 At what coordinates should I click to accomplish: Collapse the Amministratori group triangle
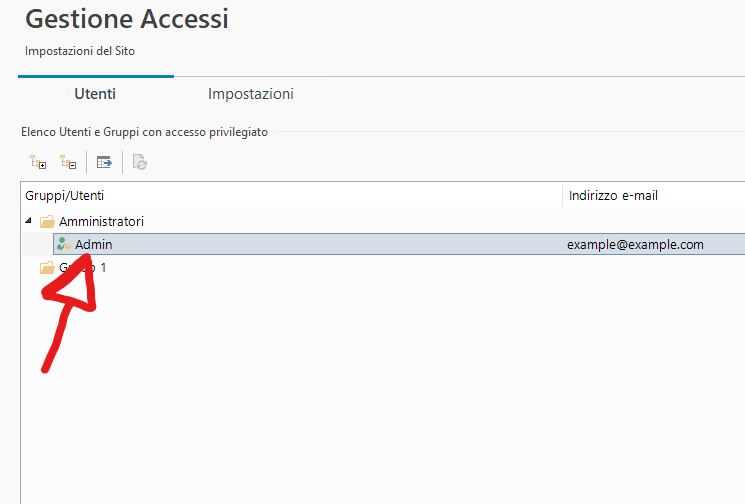[x=30, y=221]
